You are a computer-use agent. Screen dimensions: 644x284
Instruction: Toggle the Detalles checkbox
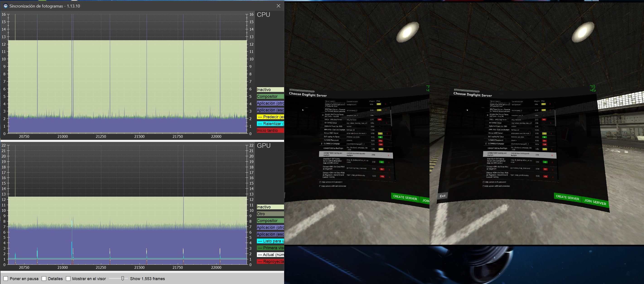coord(44,279)
